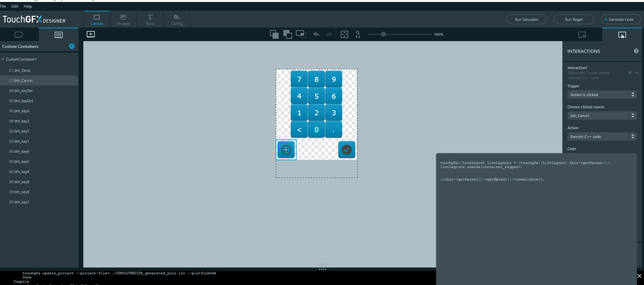Select the delete '<' key on canvas
644x285 pixels.
[x=299, y=130]
